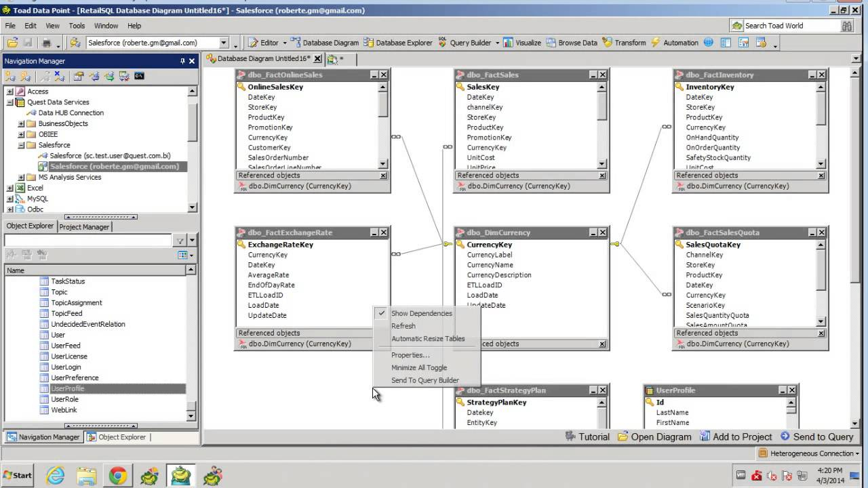Click Add to Project at the bottom bar

coord(736,437)
